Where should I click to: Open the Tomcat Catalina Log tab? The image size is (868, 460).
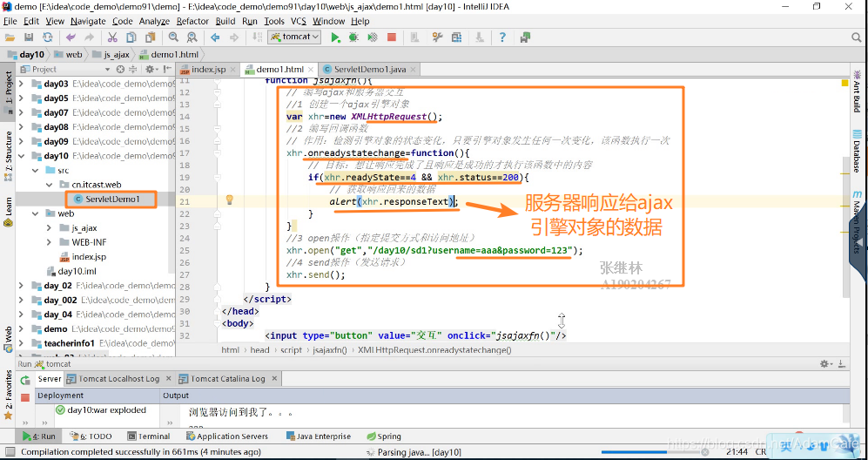click(227, 378)
